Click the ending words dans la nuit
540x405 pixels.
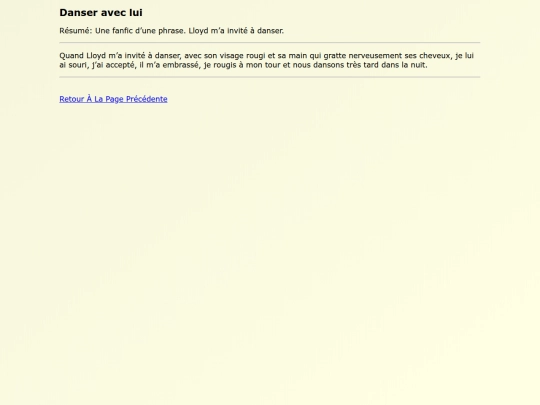(404, 65)
